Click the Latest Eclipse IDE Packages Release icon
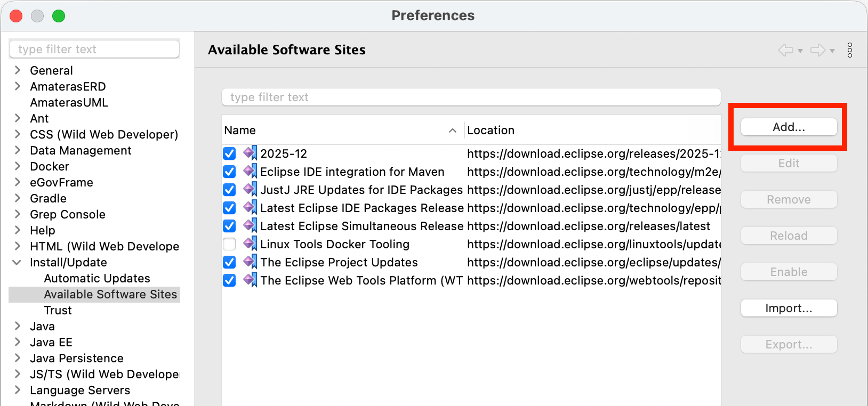Image resolution: width=868 pixels, height=406 pixels. (x=250, y=208)
